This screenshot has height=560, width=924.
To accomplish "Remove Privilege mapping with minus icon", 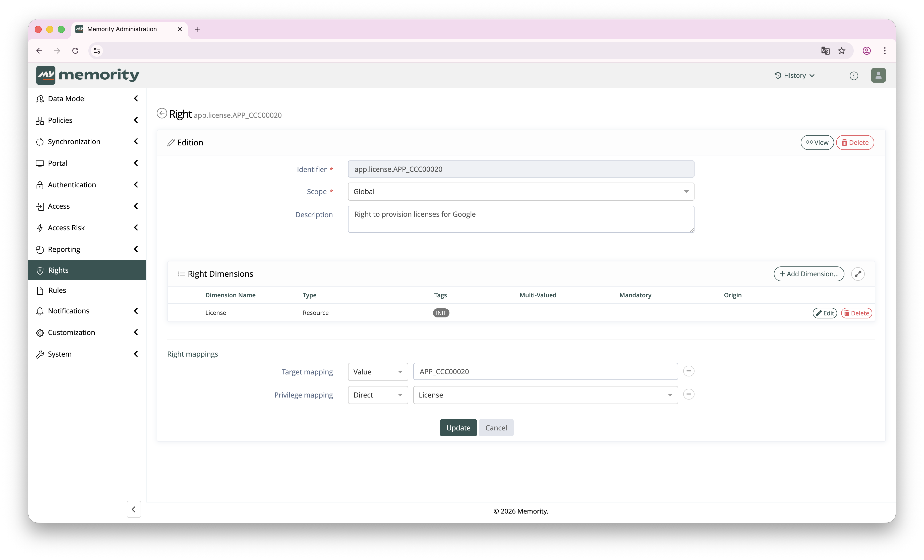I will click(688, 395).
